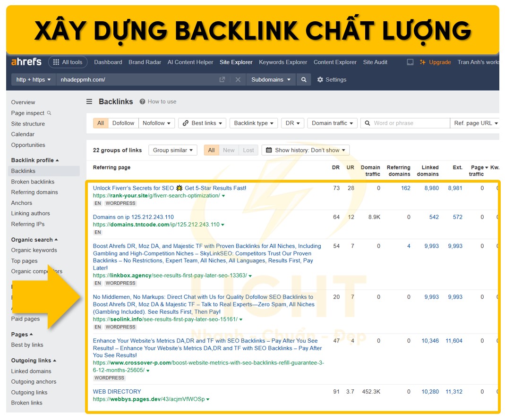Open Domains on ip 125.212.243.110 link
The image size is (505, 420).
[x=133, y=217]
